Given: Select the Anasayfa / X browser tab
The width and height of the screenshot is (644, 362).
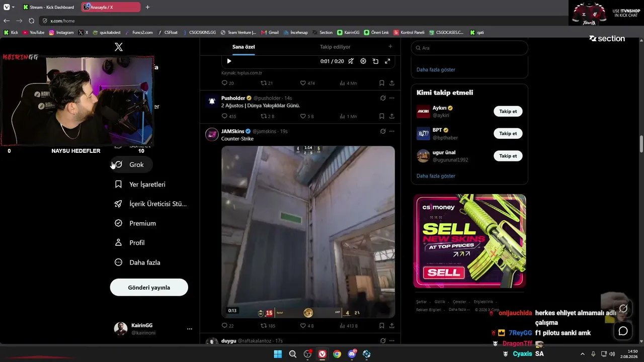Looking at the screenshot, I should (111, 7).
